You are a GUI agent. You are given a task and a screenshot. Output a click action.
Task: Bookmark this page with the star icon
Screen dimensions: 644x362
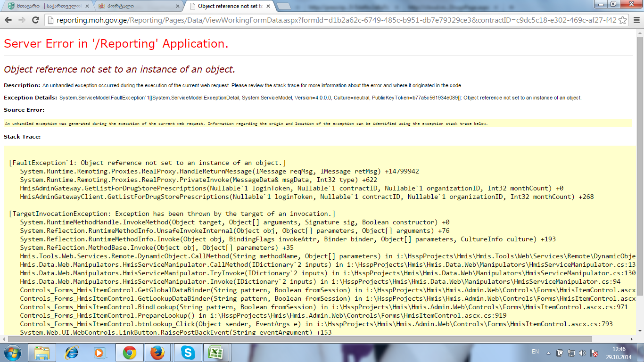tap(622, 20)
